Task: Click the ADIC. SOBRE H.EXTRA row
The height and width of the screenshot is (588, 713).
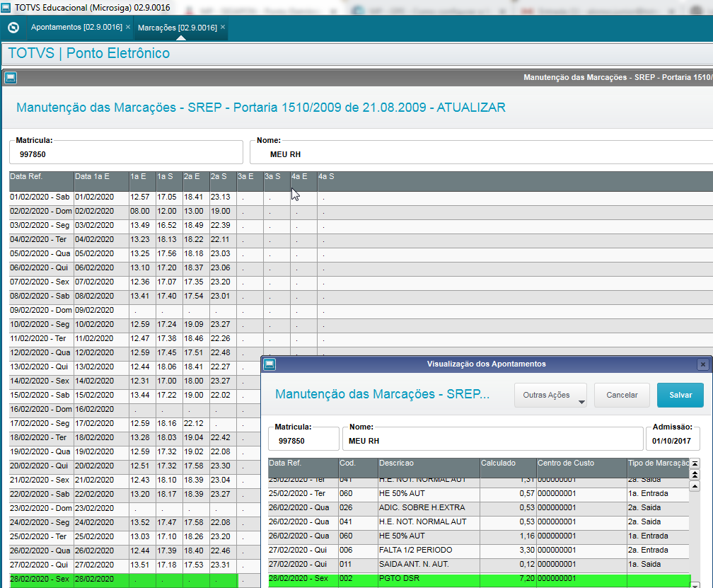Action: 478,508
